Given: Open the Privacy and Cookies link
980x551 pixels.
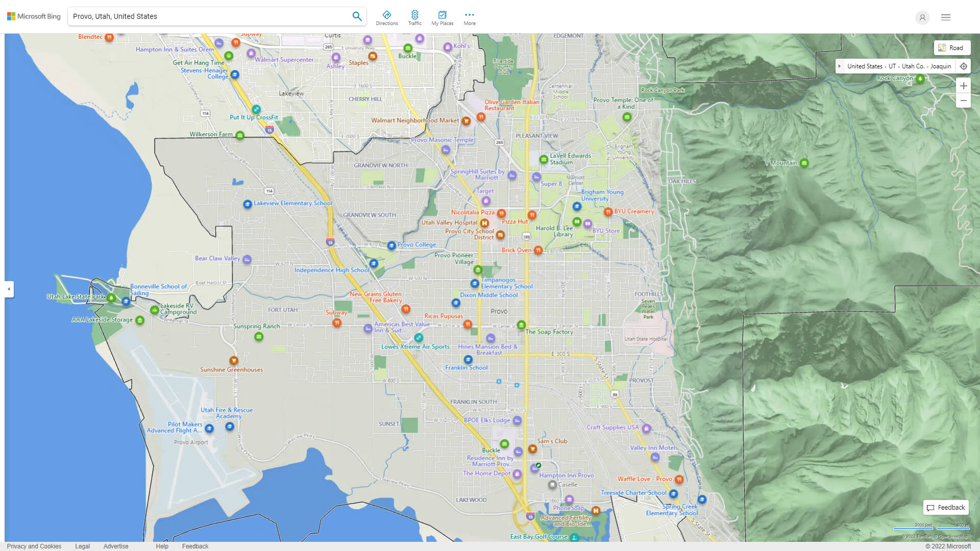Looking at the screenshot, I should coord(34,546).
